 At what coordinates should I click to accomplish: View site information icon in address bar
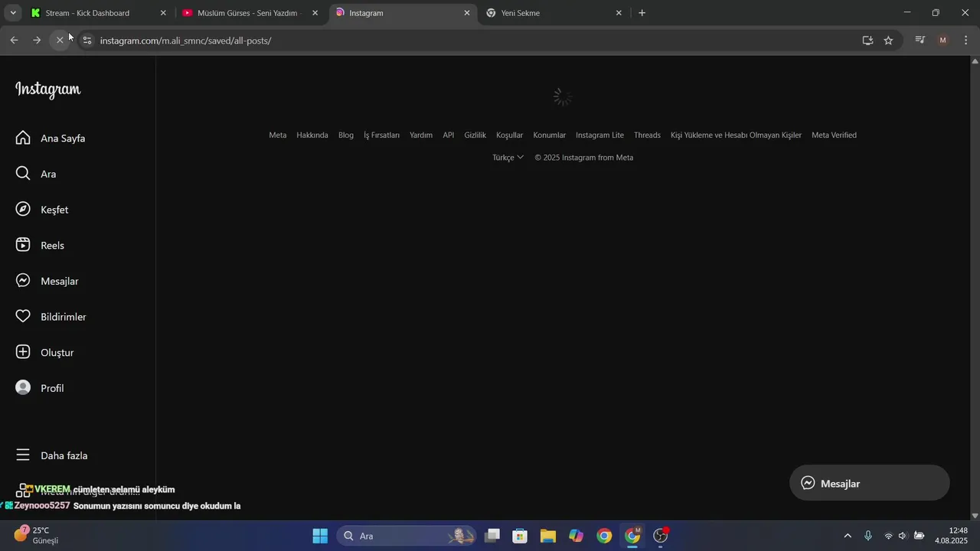(87, 41)
